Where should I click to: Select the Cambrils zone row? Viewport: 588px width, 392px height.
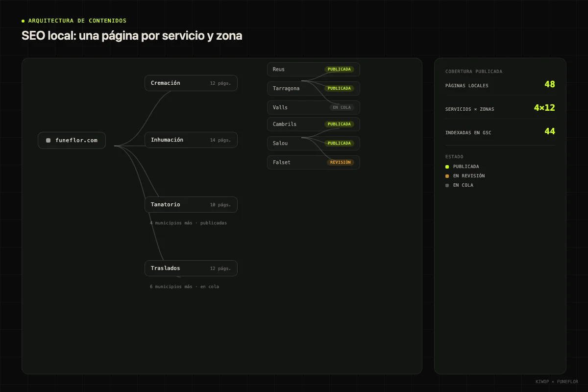point(314,124)
